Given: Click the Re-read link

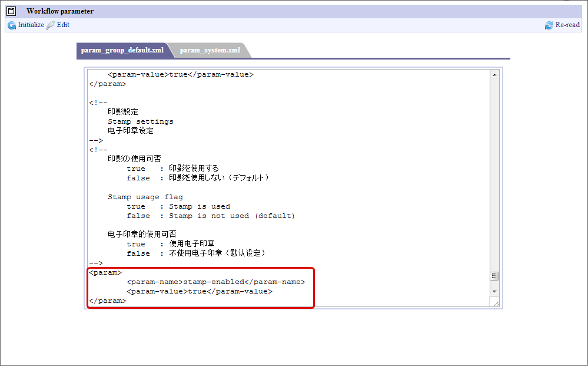Looking at the screenshot, I should point(567,25).
